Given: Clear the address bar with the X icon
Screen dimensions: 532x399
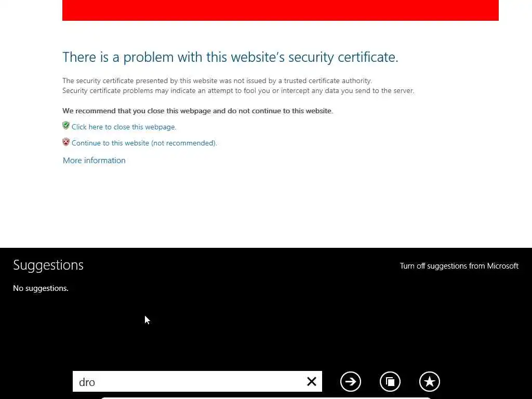Looking at the screenshot, I should (312, 381).
